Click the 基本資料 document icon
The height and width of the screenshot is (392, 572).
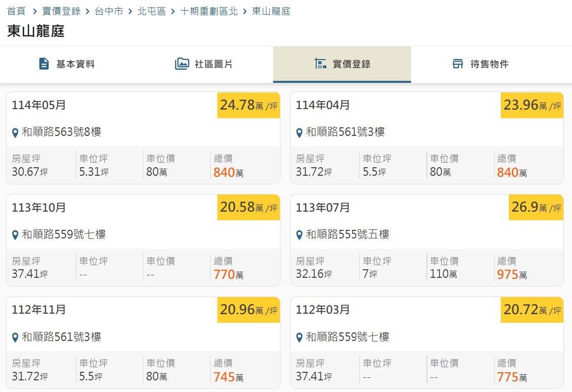(x=44, y=64)
